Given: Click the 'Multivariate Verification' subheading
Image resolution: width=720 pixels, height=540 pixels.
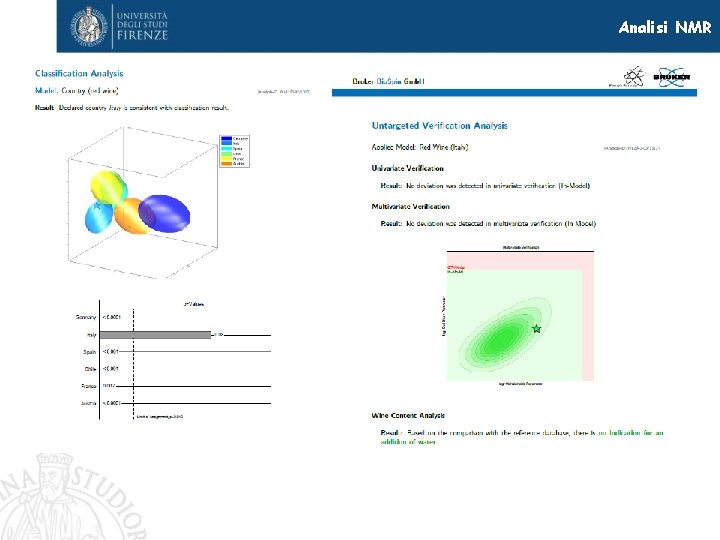Looking at the screenshot, I should click(x=411, y=207).
